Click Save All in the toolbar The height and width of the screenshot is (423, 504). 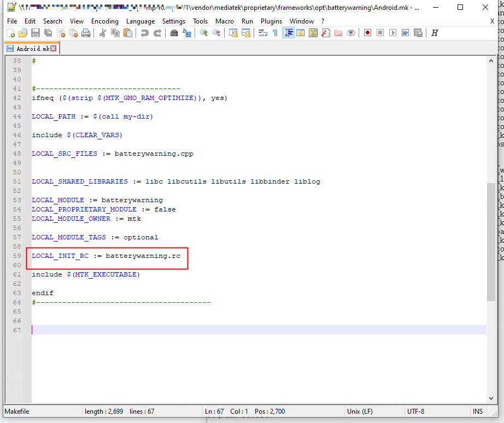47,33
